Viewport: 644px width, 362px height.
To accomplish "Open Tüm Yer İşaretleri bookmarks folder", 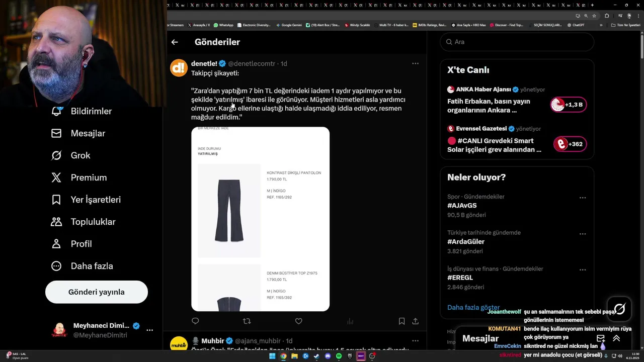I will click(625, 25).
